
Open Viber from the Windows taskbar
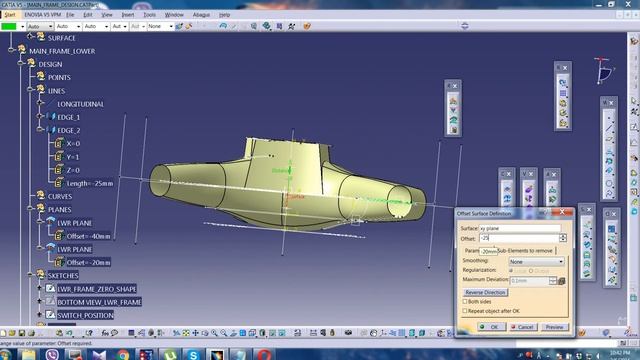(52, 355)
